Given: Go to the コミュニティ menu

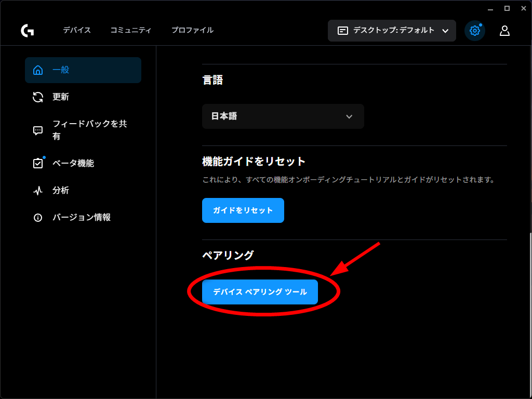Looking at the screenshot, I should coord(131,30).
